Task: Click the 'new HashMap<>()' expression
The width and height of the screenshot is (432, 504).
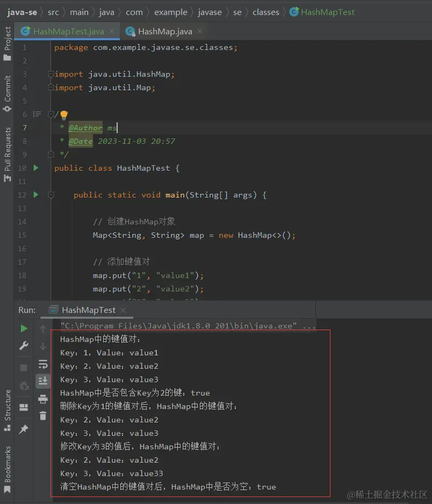Action: pyautogui.click(x=255, y=235)
